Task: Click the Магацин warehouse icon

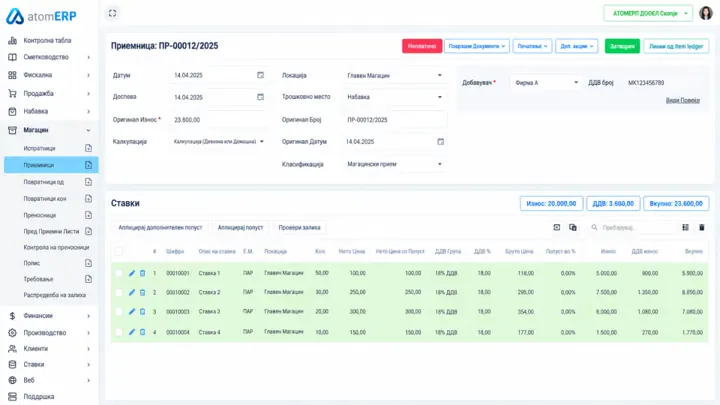Action: point(12,130)
